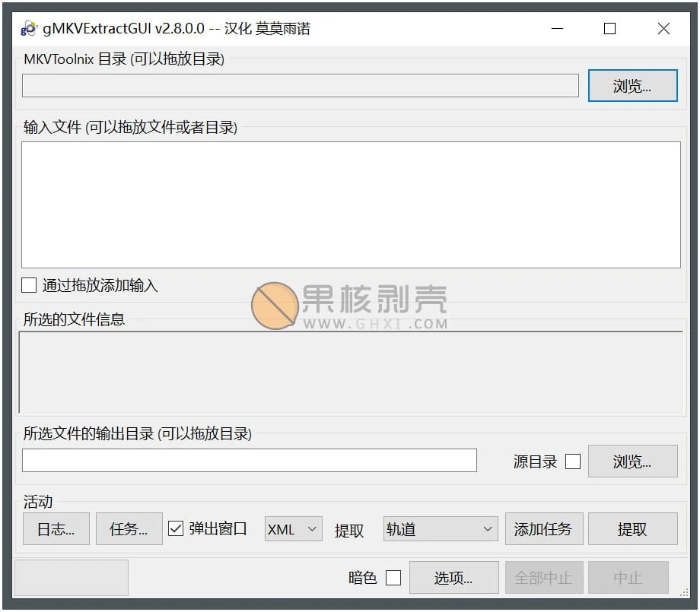This screenshot has width=700, height=612.
Task: Click the 所选的文件信息 file info panel
Action: 350,373
